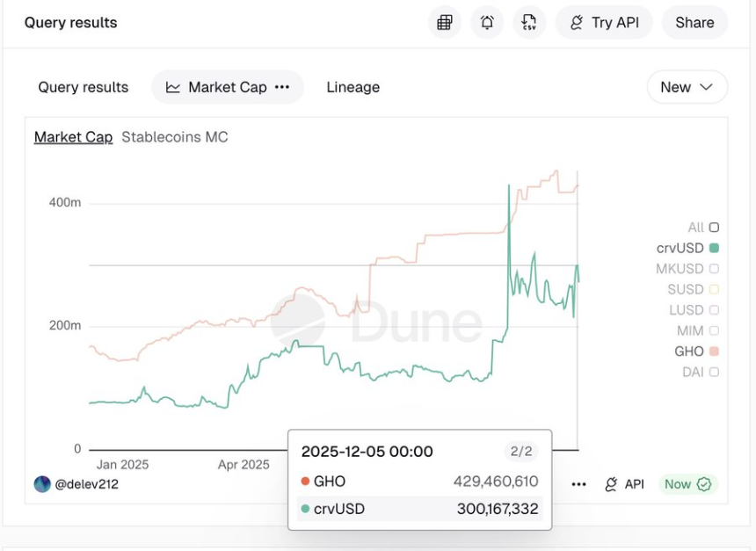756x551 pixels.
Task: Toggle crvUSD series visibility in legend
Action: 714,248
